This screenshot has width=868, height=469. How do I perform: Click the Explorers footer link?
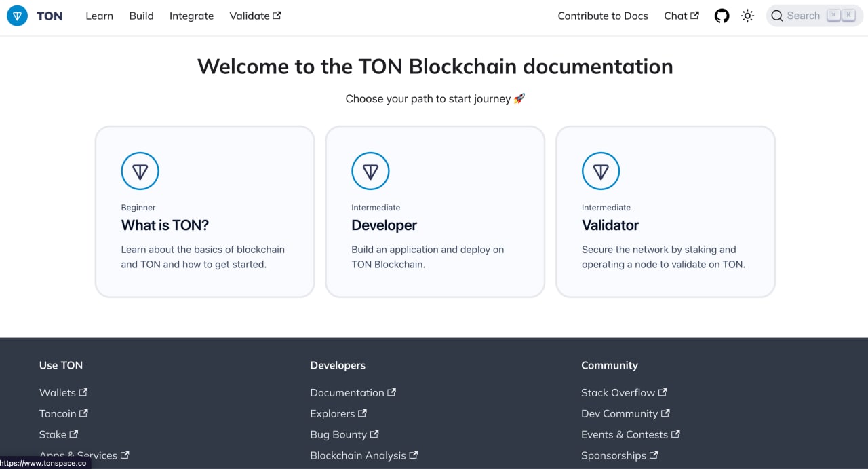click(338, 413)
